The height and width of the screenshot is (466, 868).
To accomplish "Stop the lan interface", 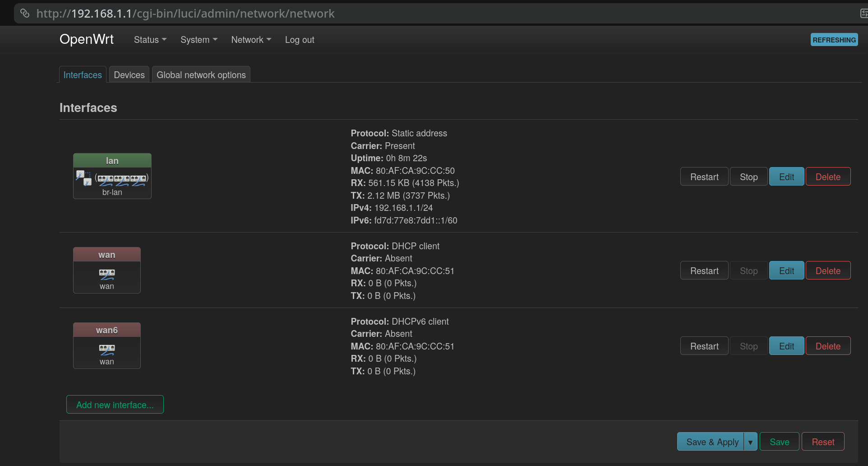I will pos(748,177).
